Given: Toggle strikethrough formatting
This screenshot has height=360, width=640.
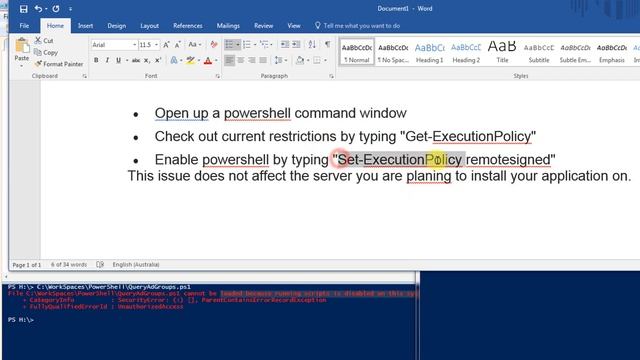Looking at the screenshot, I should pos(136,60).
